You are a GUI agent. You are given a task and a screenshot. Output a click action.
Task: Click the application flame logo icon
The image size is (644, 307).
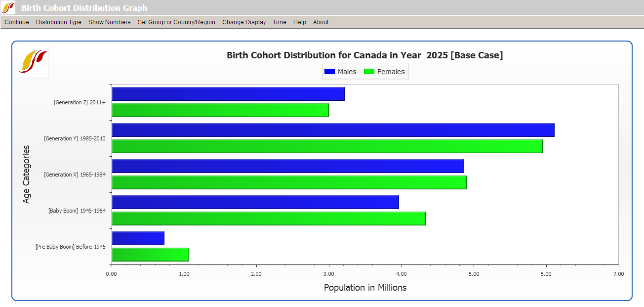coord(32,62)
